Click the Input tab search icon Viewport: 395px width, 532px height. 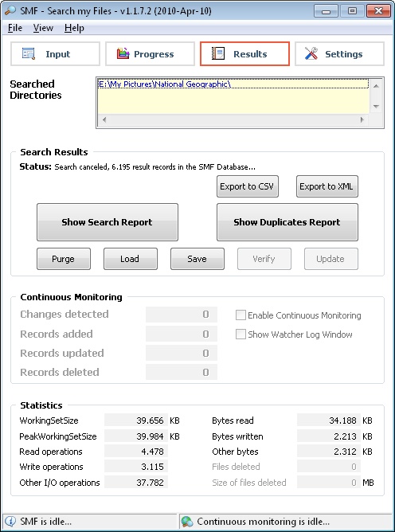[29, 54]
